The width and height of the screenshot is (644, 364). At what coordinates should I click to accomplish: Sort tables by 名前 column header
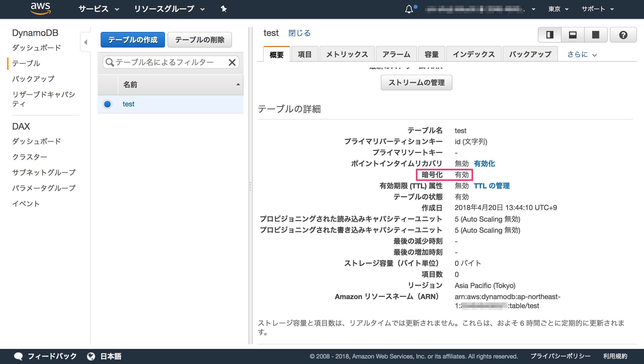(x=180, y=85)
